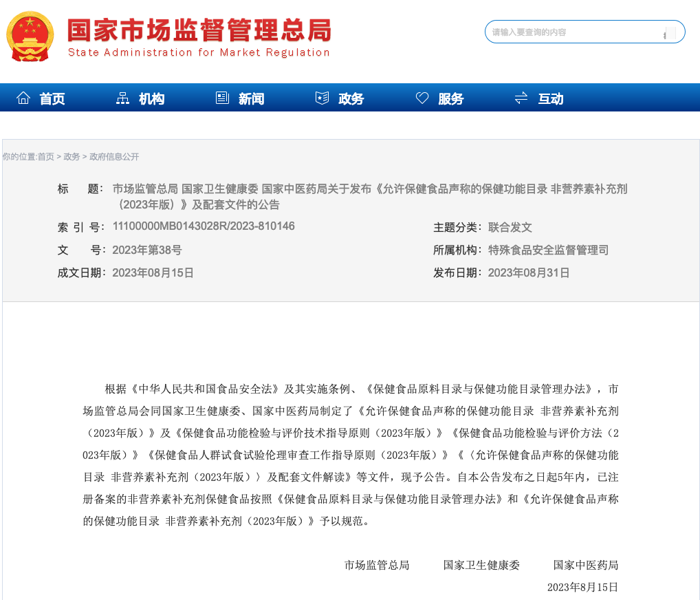Follow the 政务 breadcrumb link
Viewport: 700px width, 600px height.
pyautogui.click(x=72, y=157)
